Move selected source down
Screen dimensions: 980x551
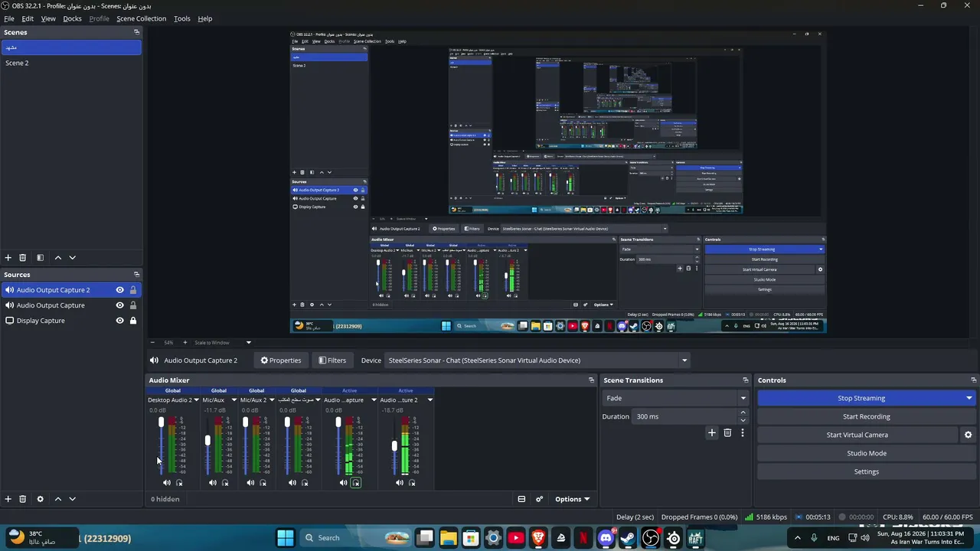73,499
